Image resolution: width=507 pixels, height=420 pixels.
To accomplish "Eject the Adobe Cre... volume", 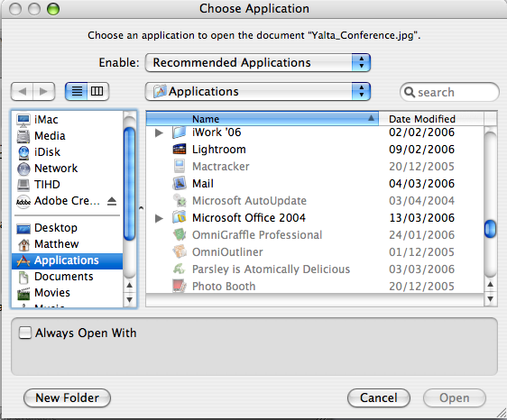I will [112, 201].
